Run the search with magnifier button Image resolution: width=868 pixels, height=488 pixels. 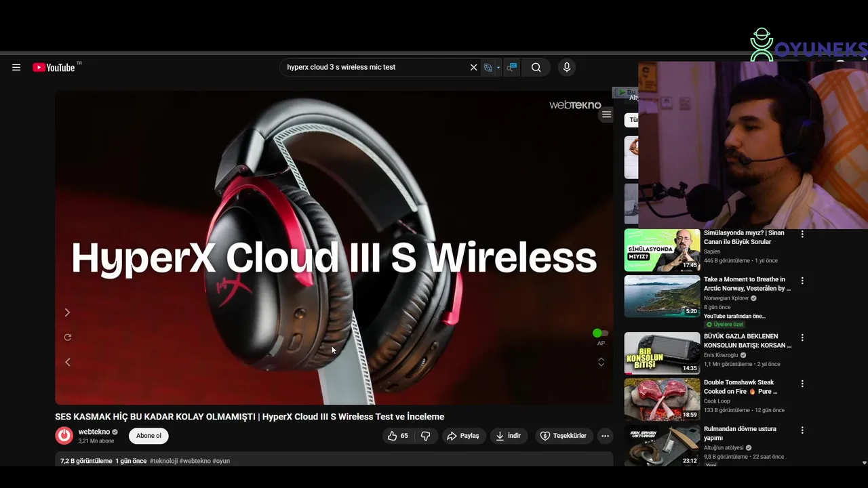[536, 67]
